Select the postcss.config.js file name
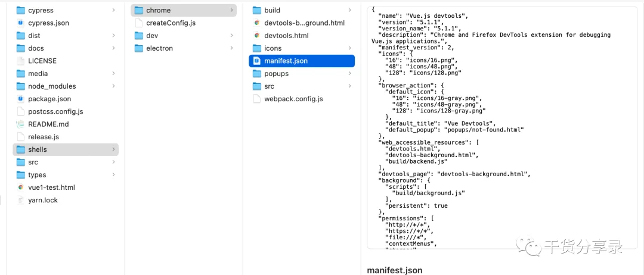Screen dimensions: 644x275 (56, 111)
